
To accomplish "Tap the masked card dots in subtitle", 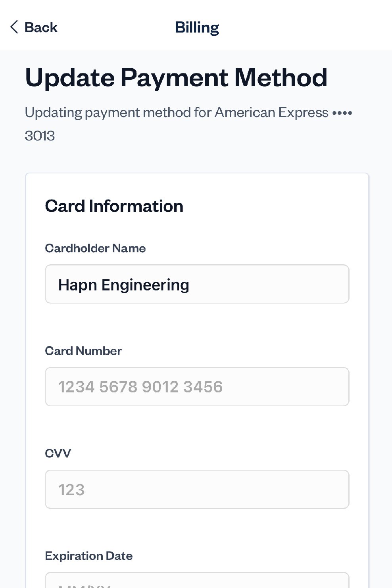I will click(342, 113).
